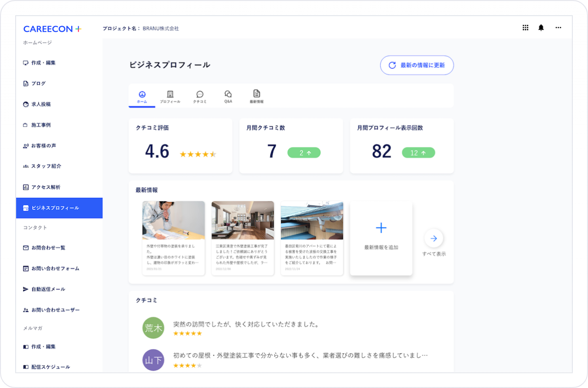Click the 荒木 reviewer avatar
The height and width of the screenshot is (388, 588).
[x=153, y=328]
